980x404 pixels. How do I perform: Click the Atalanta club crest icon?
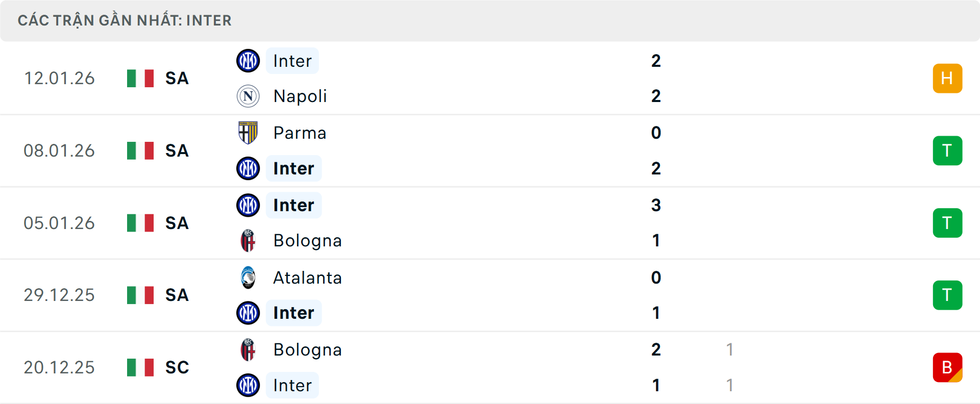tap(248, 277)
